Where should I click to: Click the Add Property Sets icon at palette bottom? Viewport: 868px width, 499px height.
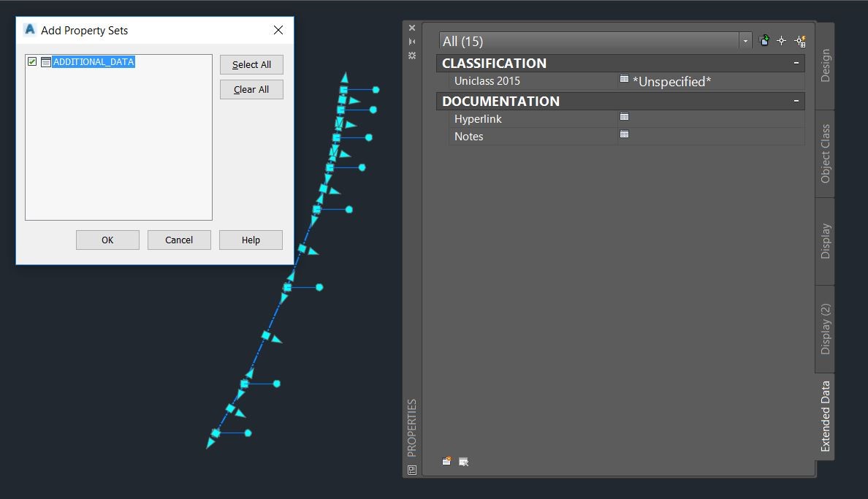pyautogui.click(x=446, y=461)
